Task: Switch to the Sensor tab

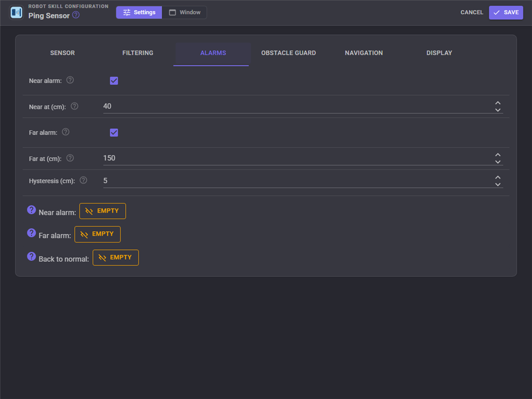Action: (x=62, y=54)
